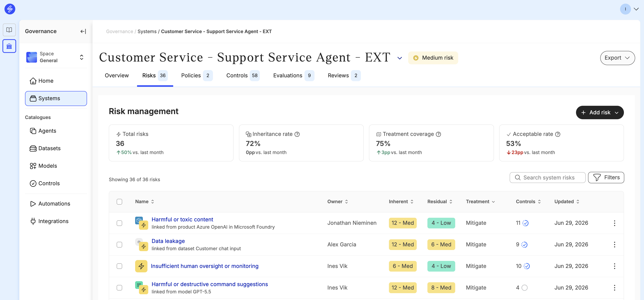This screenshot has width=644, height=300.
Task: Click the Medium risk badge
Action: click(x=433, y=58)
